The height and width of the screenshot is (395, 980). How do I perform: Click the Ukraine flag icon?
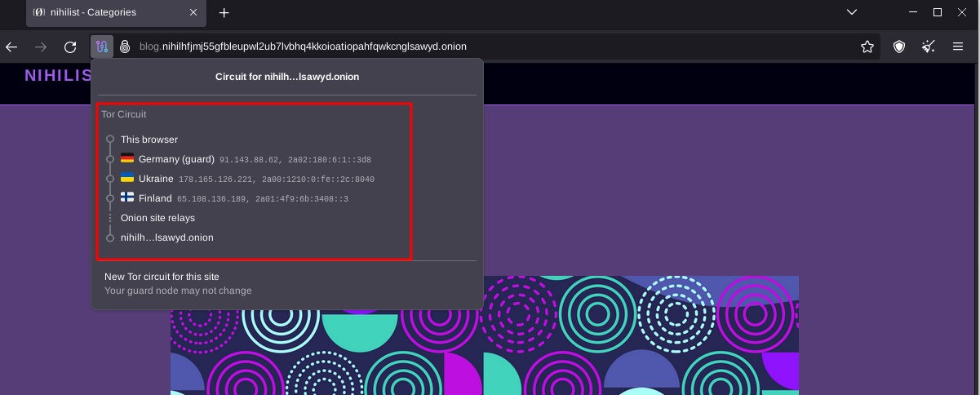127,179
